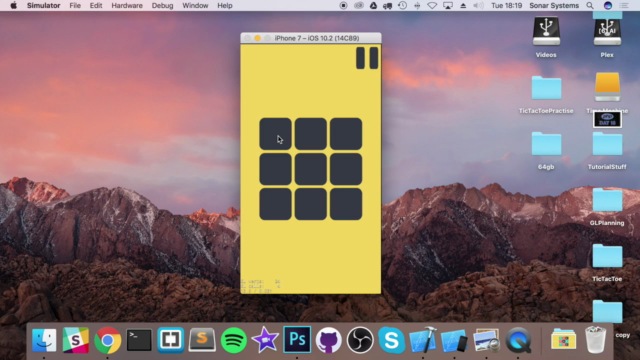Tap the top-left grid cell
Viewport: 640px width, 360px height.
pyautogui.click(x=276, y=134)
